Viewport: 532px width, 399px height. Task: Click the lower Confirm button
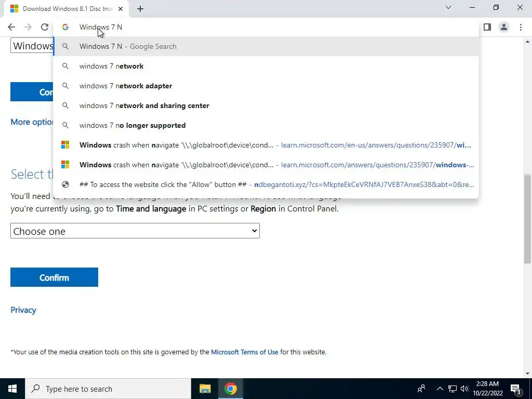tap(54, 277)
